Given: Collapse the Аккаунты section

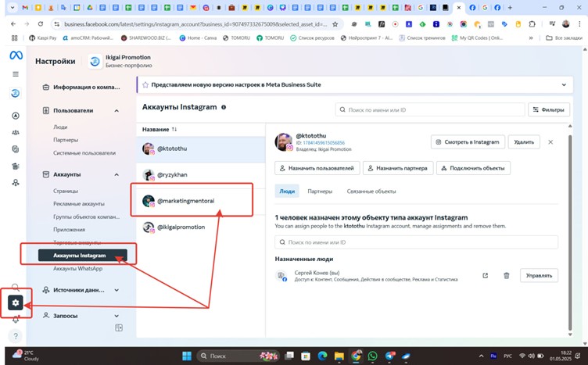Looking at the screenshot, I should (x=117, y=174).
